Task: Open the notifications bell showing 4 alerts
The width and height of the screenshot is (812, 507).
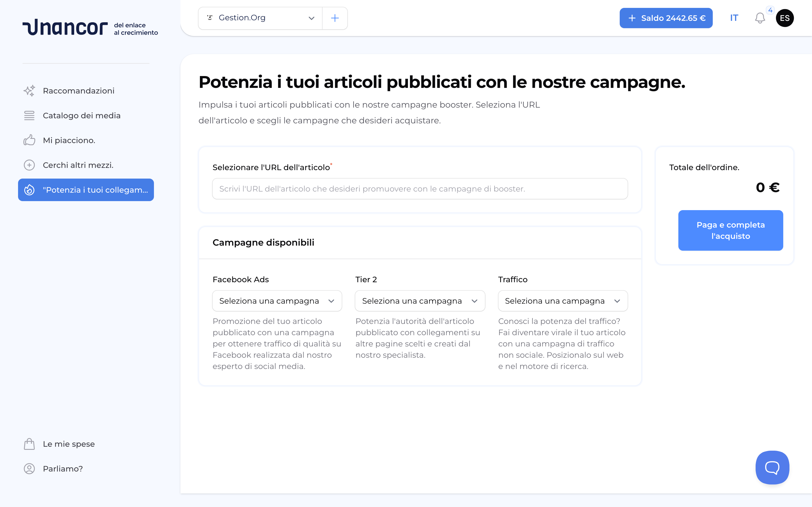Action: point(760,18)
